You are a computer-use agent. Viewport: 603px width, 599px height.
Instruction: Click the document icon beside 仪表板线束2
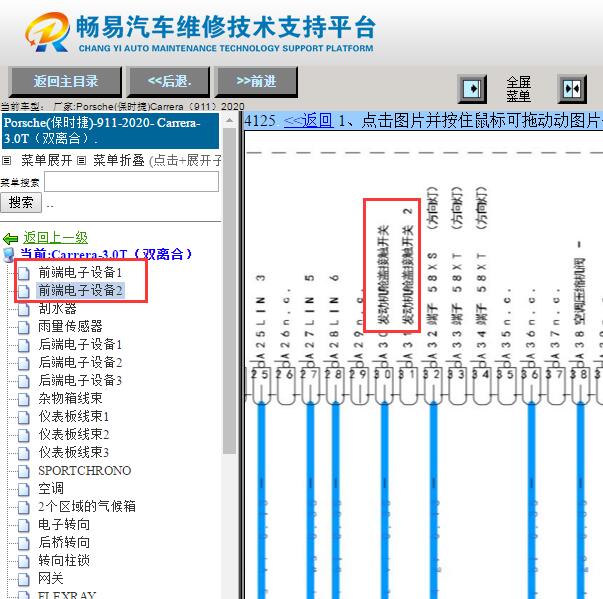[24, 436]
